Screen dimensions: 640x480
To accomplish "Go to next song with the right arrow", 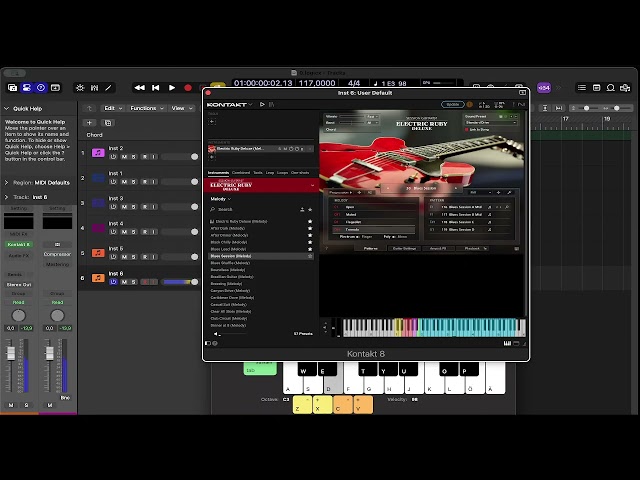I will tap(456, 188).
